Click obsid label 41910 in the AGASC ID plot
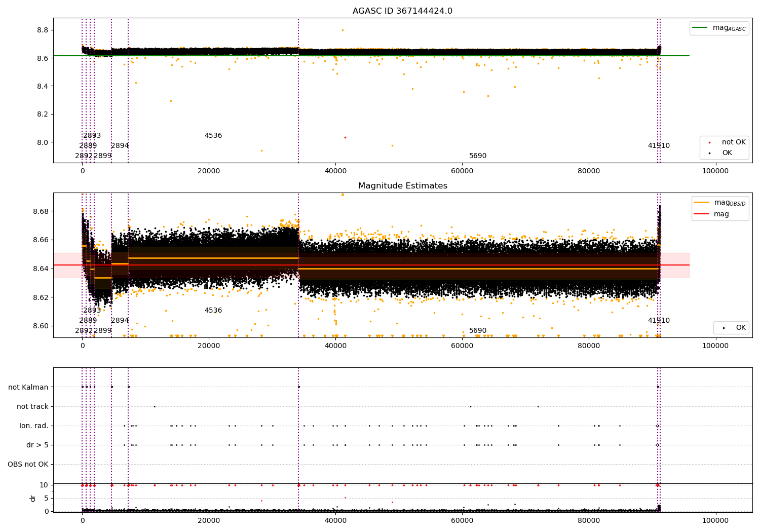This screenshot has width=760, height=532. [x=659, y=146]
